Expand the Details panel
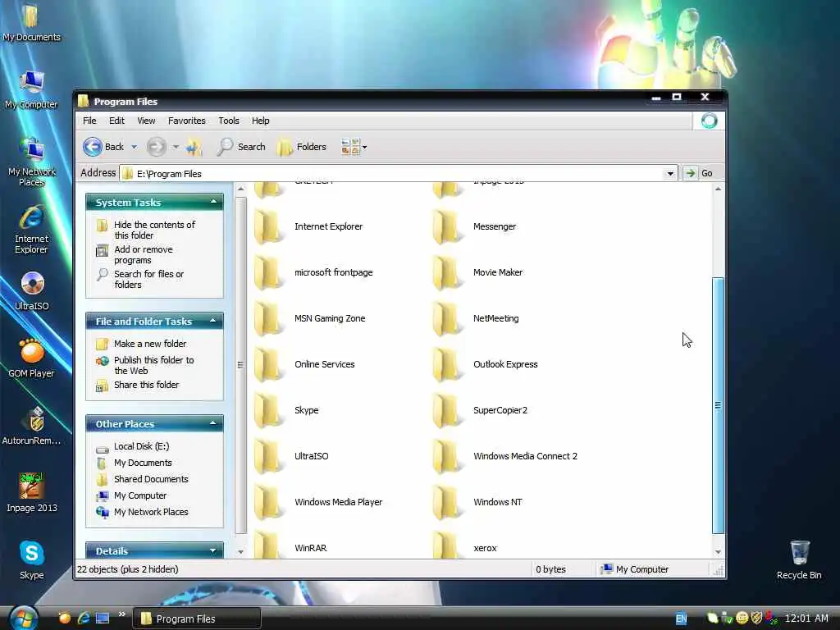This screenshot has width=840, height=630. [213, 550]
